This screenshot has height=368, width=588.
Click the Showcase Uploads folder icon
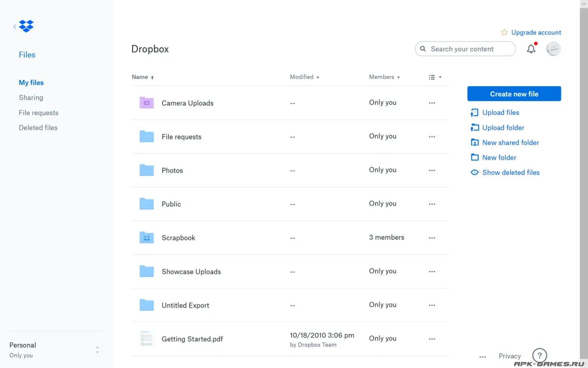pos(146,271)
